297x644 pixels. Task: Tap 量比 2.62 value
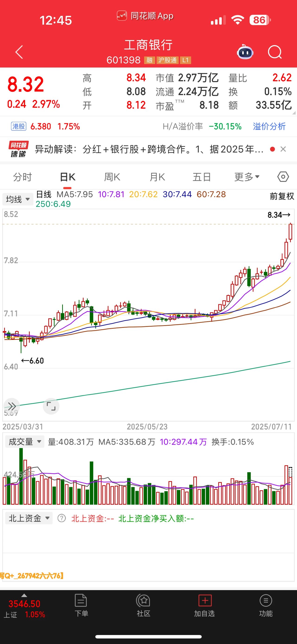[x=282, y=78]
